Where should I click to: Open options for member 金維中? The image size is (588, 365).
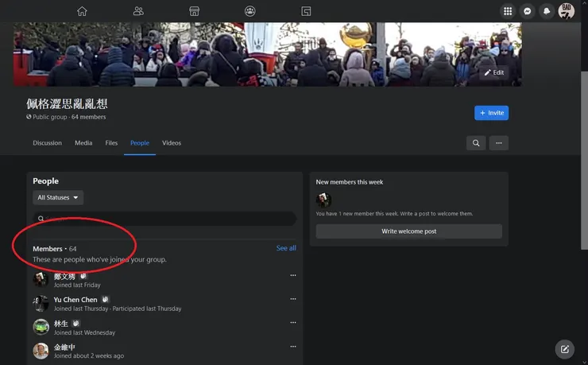click(x=293, y=347)
